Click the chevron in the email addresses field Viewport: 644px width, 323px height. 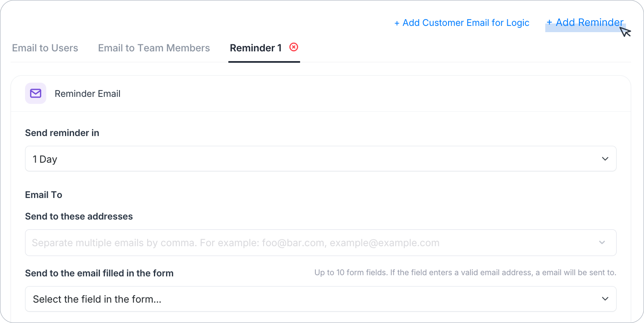point(602,243)
